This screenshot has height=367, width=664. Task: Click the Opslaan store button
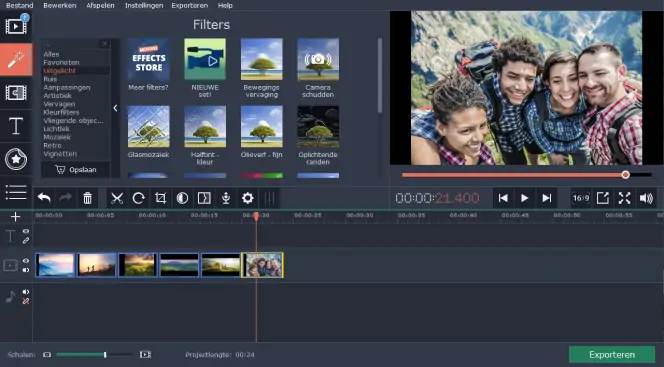click(x=76, y=170)
